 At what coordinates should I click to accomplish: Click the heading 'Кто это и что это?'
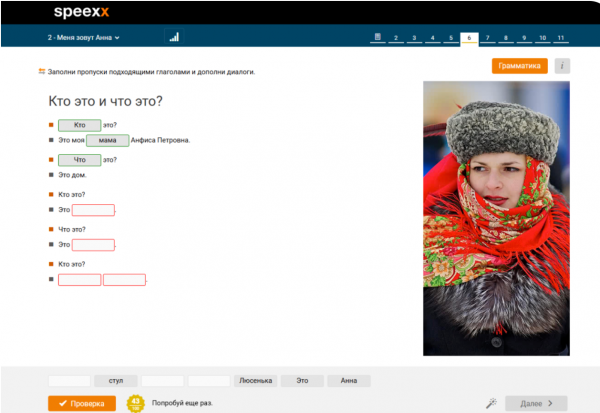pyautogui.click(x=106, y=101)
